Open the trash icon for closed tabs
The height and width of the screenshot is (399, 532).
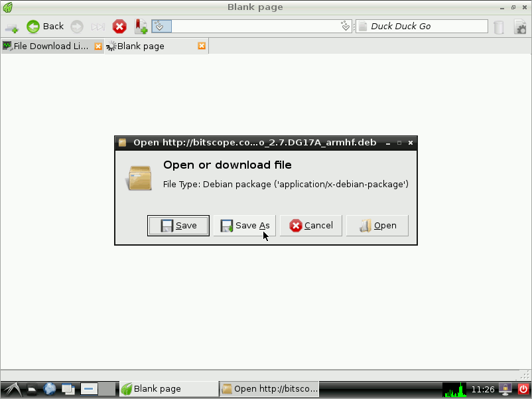pos(499,27)
